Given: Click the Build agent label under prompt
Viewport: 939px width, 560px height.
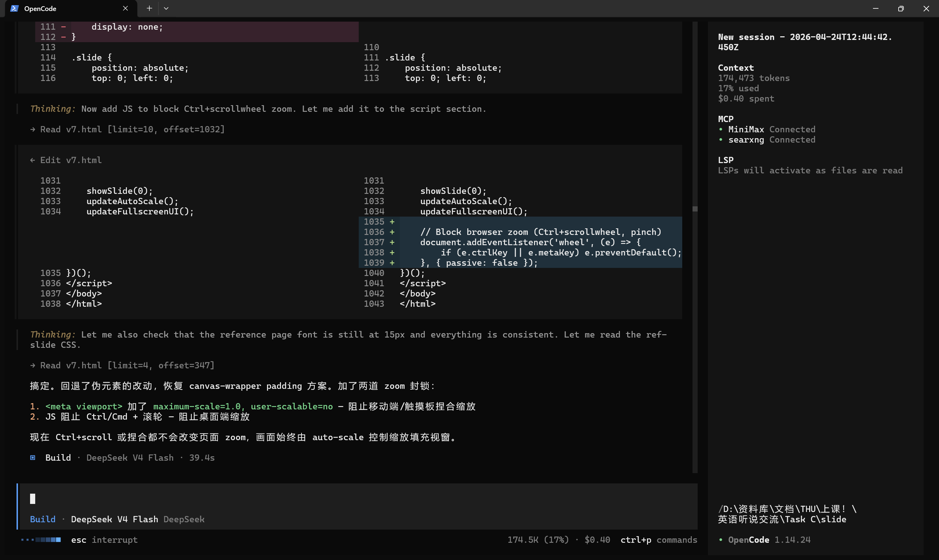Looking at the screenshot, I should tap(43, 519).
